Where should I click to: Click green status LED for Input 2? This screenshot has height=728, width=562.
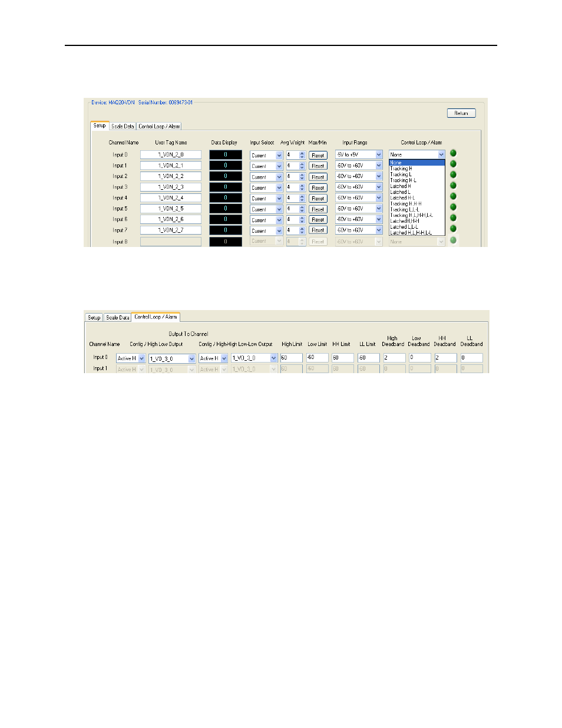(453, 174)
